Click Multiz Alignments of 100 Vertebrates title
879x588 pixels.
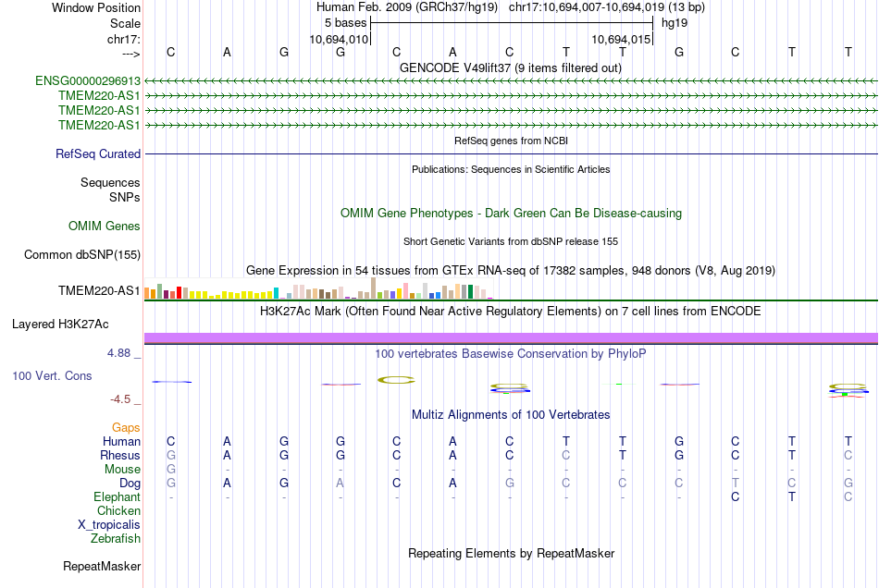[x=511, y=414]
